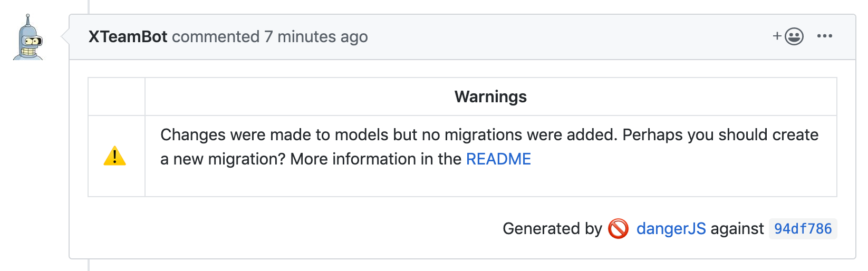Viewport: 868px width, 271px height.
Task: Click the "Generated by" text
Action: 552,229
